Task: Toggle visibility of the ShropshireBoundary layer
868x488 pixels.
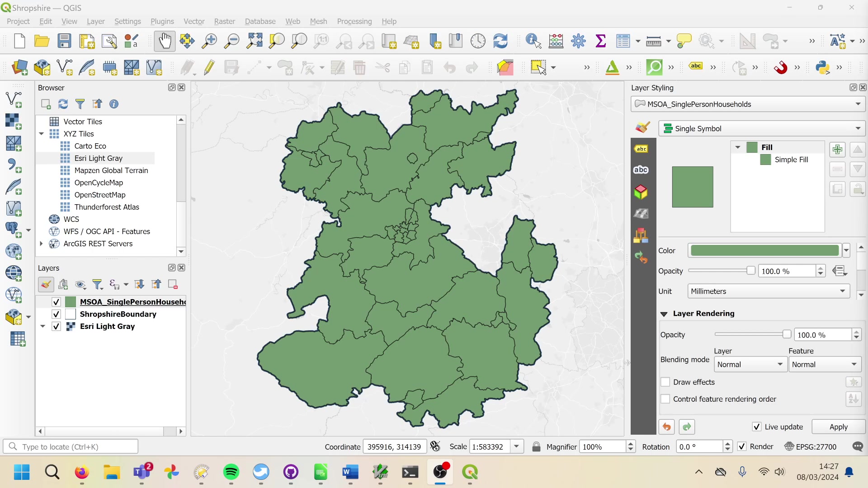Action: click(56, 314)
